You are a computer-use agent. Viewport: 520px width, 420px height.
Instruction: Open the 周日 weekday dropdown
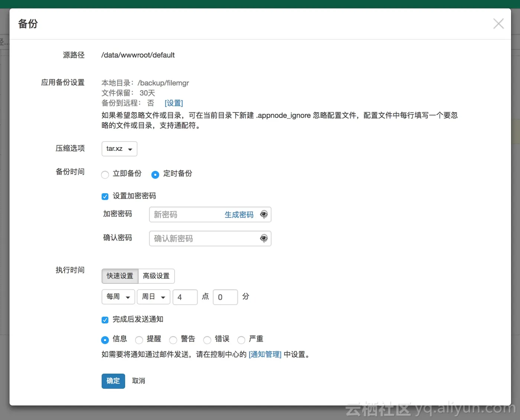tap(153, 297)
